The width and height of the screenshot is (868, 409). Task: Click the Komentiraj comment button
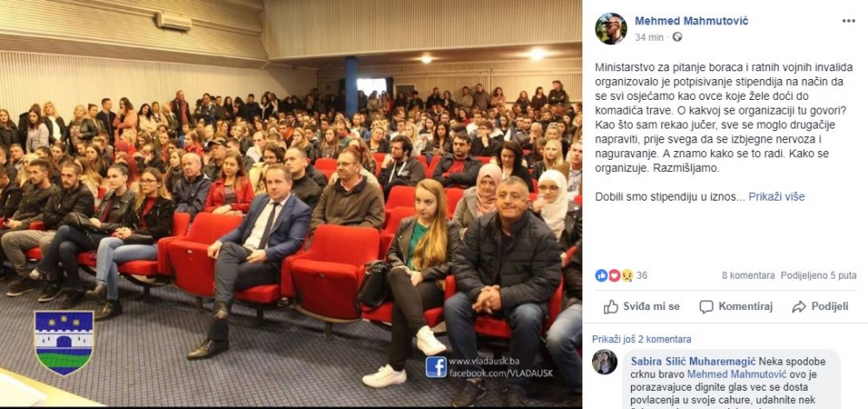point(736,306)
